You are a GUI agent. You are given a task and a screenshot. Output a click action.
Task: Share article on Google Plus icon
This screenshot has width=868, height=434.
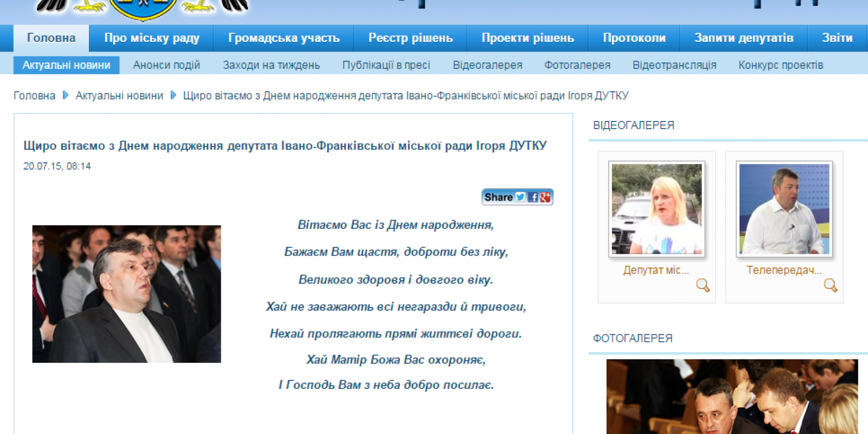click(545, 197)
